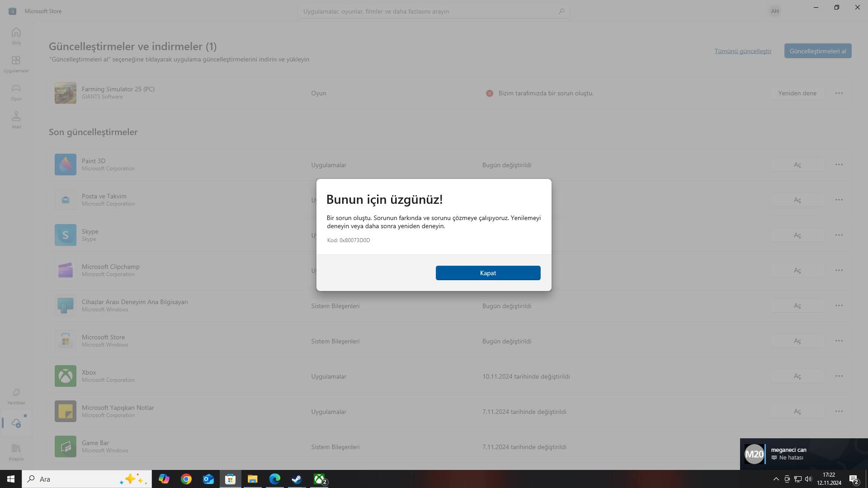Open more options for Microsoft Clipchamp
Screen dimensions: 868x488
839,270
